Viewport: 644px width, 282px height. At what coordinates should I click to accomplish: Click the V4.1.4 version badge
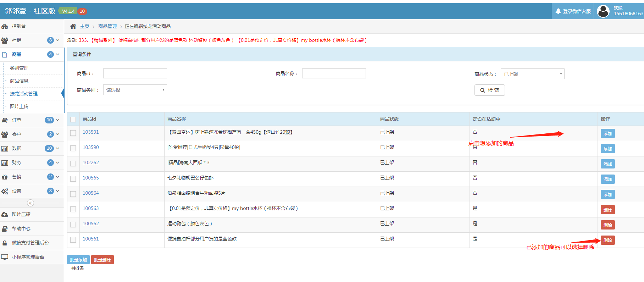click(68, 11)
